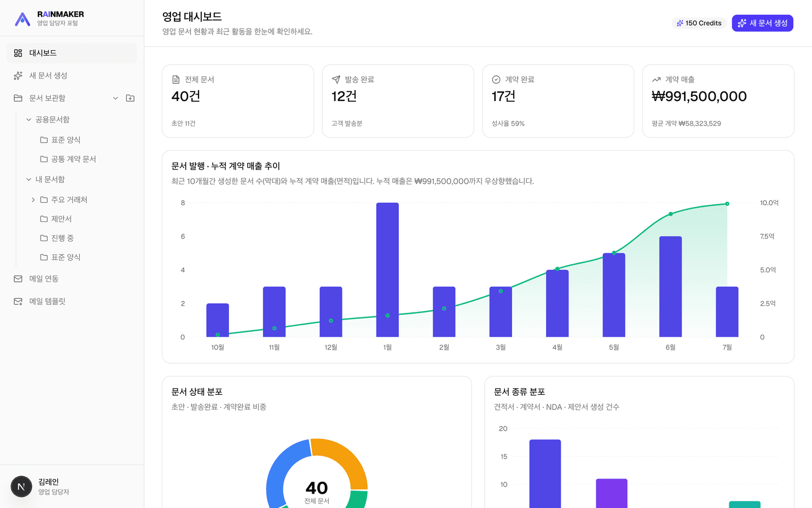Click the ₩991,500,000 revenue value

(x=699, y=97)
